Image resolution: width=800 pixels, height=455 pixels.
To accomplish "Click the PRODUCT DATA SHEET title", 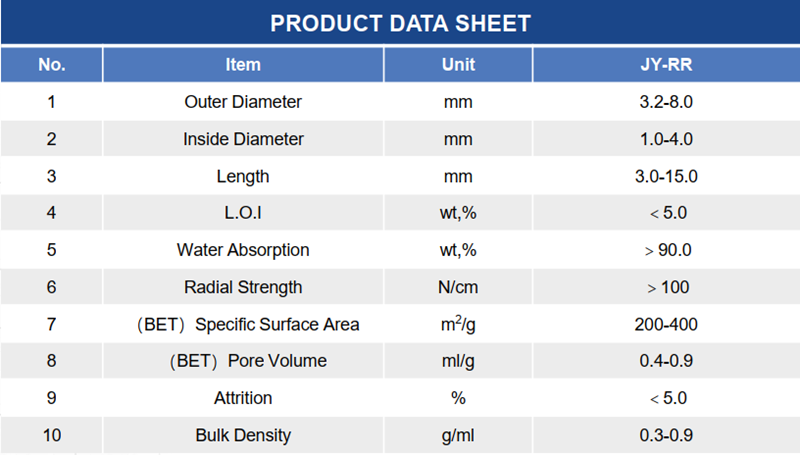I will (400, 23).
